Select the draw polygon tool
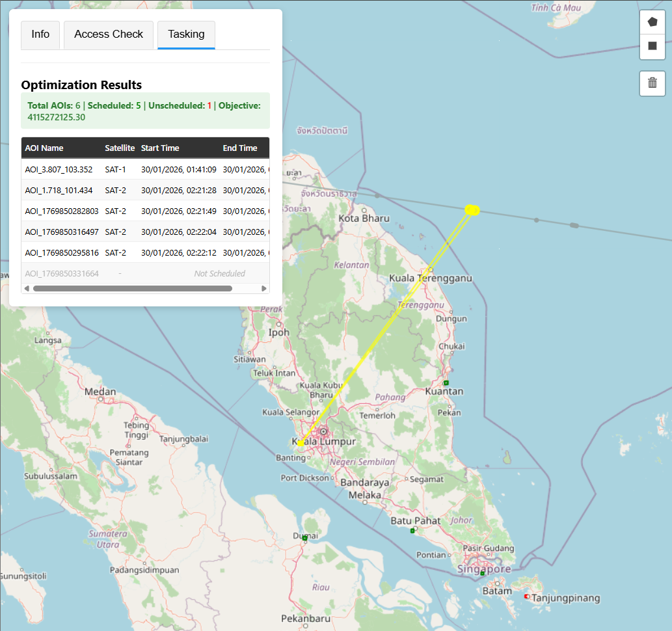The image size is (672, 631). pos(652,22)
